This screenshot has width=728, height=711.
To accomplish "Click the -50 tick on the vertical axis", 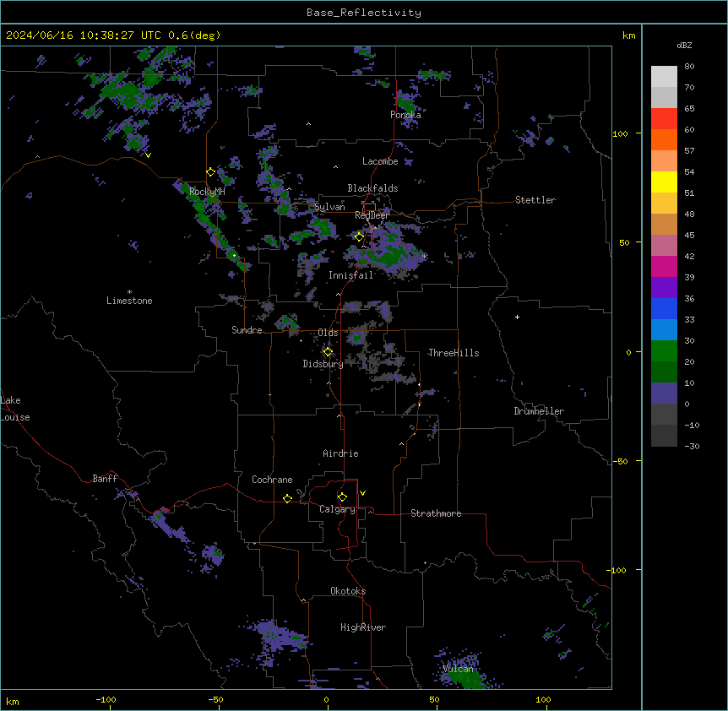I will 620,461.
